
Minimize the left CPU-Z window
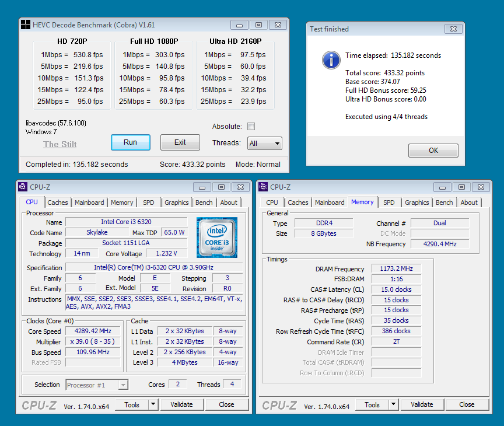click(x=202, y=187)
